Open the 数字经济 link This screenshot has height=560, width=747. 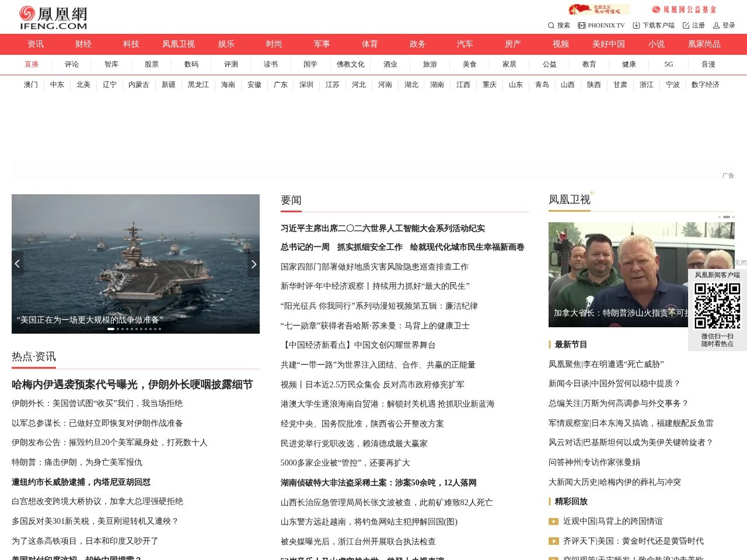[x=706, y=85]
